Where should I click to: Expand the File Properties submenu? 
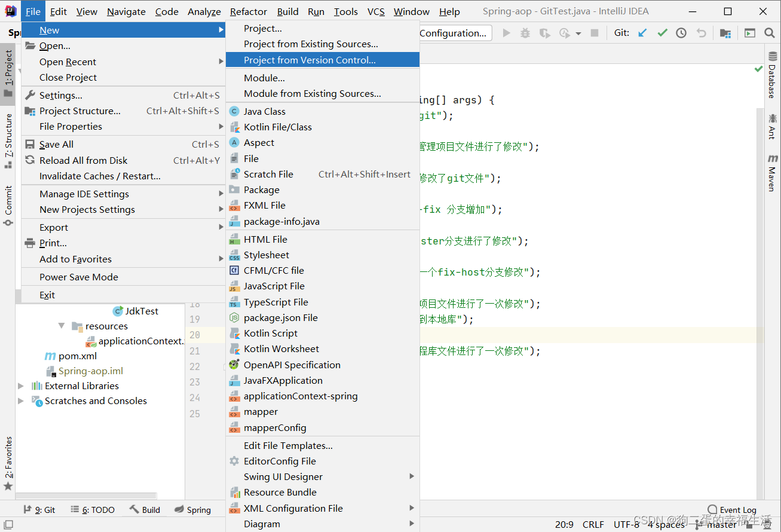click(123, 126)
